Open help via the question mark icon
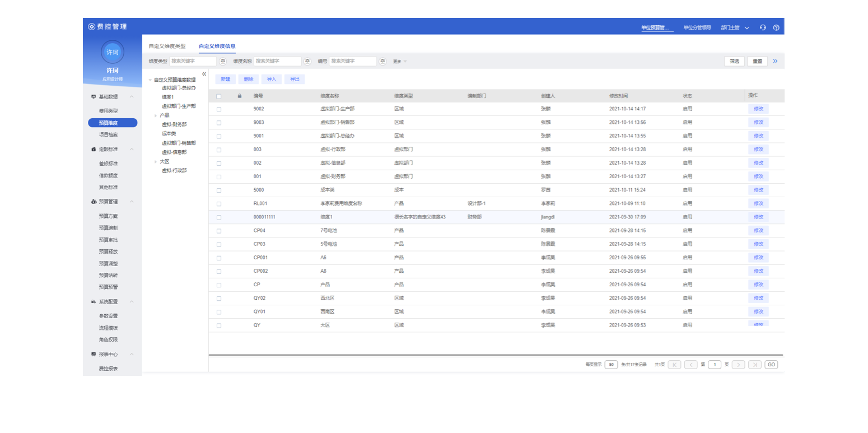 click(x=776, y=27)
